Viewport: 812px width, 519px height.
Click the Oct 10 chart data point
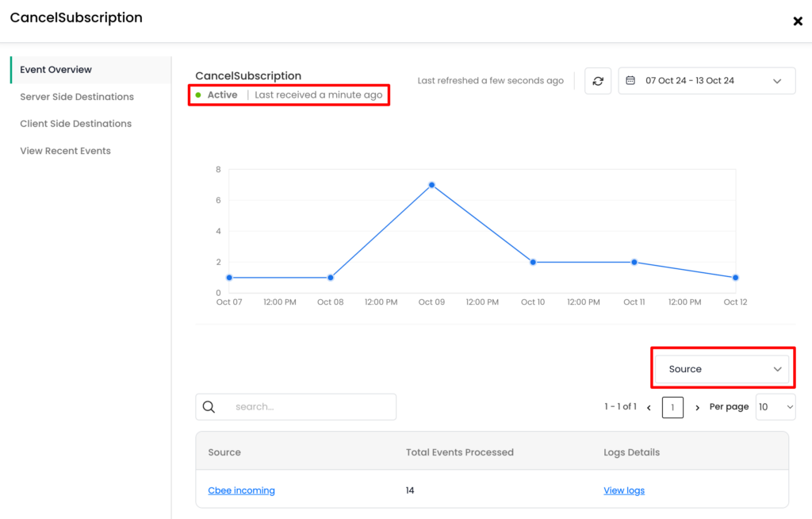533,263
